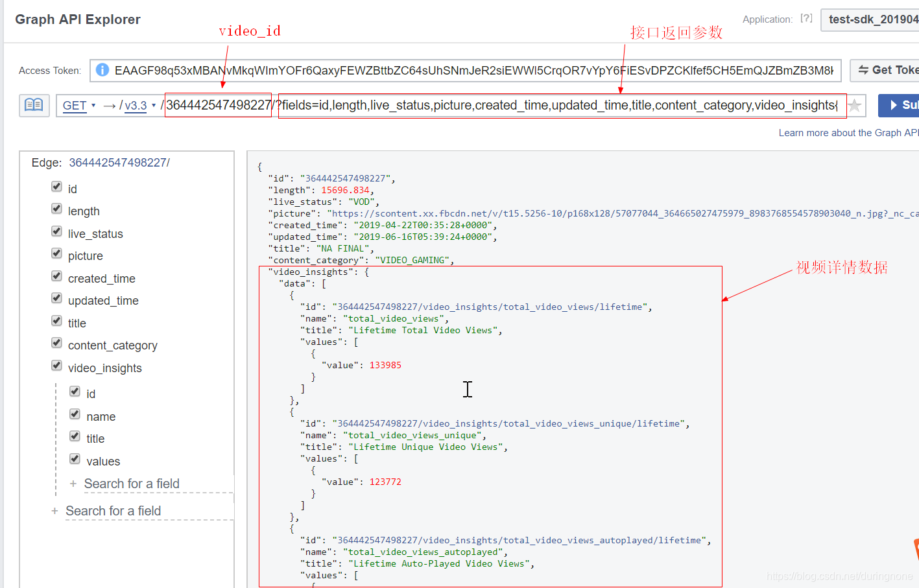
Task: Click the "NA FINAL" title value
Action: (x=342, y=248)
